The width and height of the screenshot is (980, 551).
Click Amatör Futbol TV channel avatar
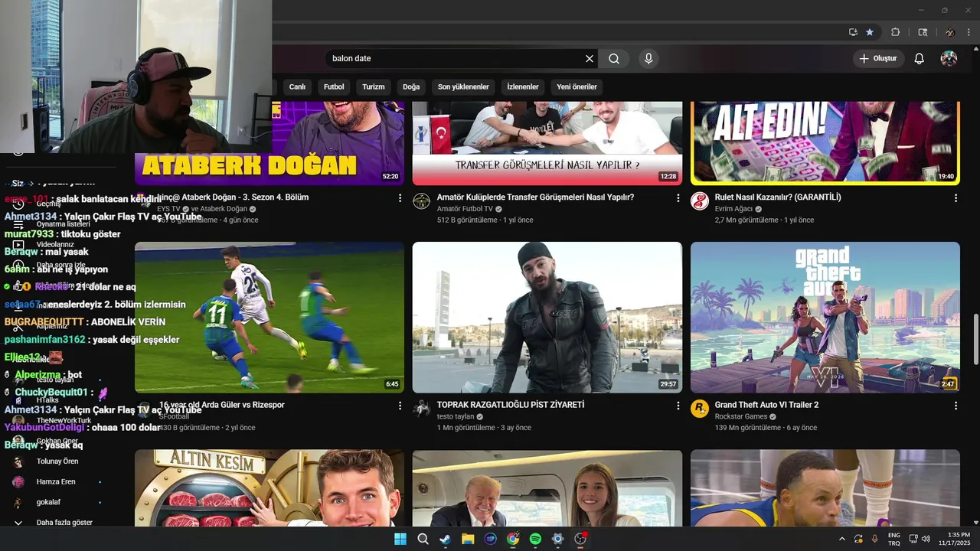[x=422, y=201]
